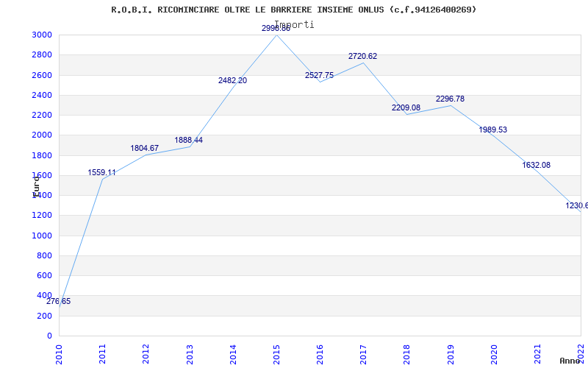The image size is (588, 368).
Task: Click the Importi chart subtitle
Action: (x=295, y=25)
